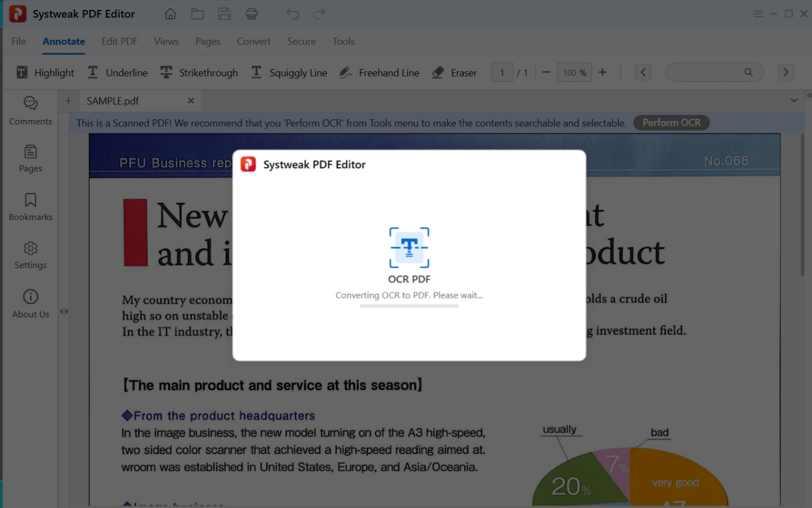
Task: Click the page number input field
Action: [502, 72]
